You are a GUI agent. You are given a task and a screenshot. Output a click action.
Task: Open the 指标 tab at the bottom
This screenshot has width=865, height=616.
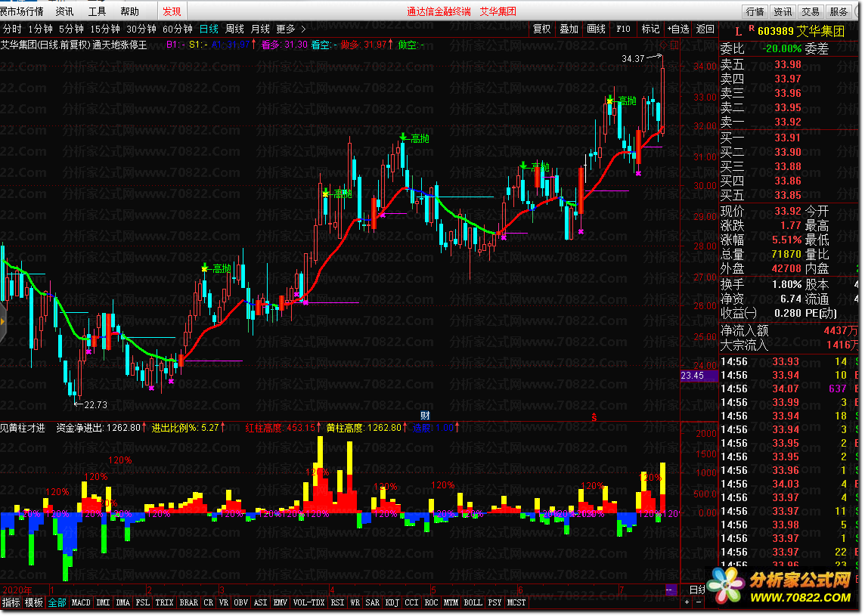pyautogui.click(x=11, y=602)
